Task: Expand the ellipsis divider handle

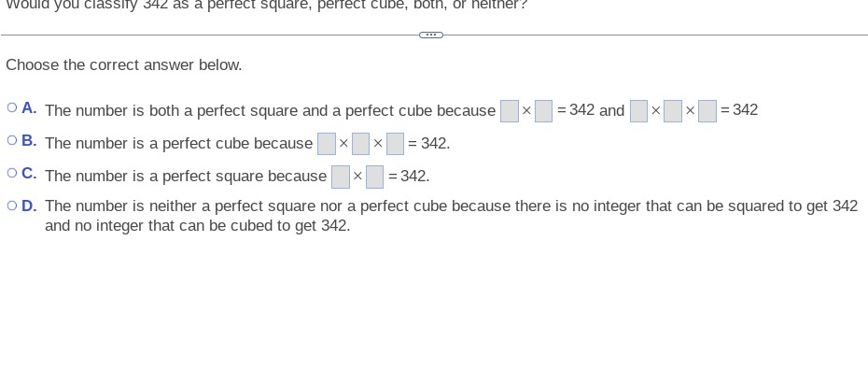Action: 431,35
